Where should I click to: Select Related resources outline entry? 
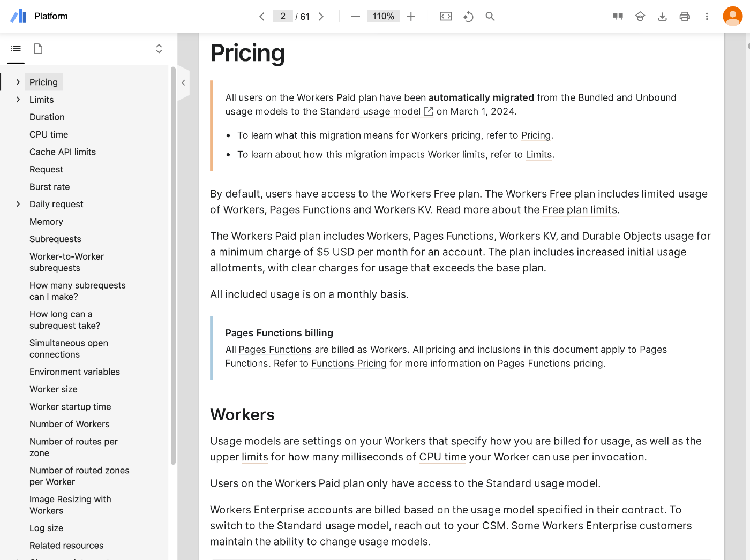[x=66, y=546]
